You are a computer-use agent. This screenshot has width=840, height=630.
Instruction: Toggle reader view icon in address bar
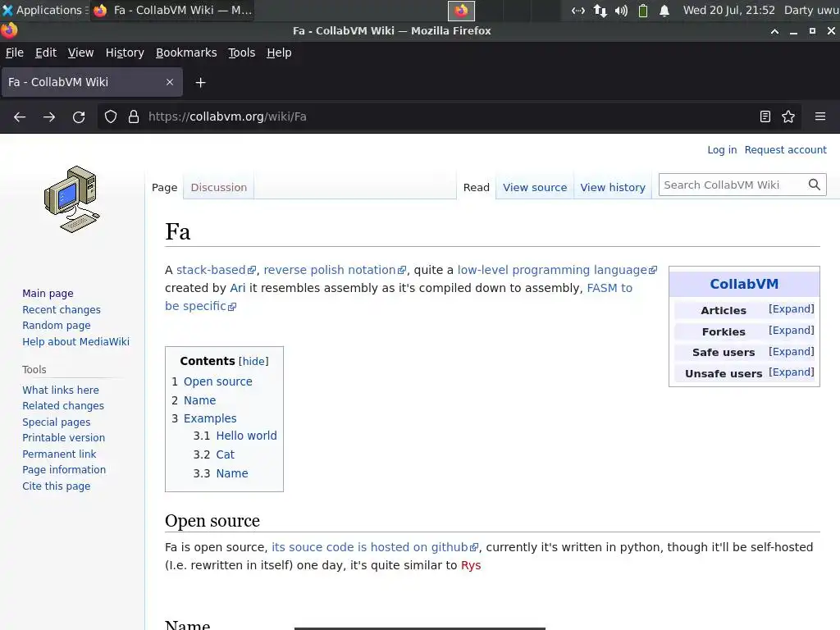point(765,116)
